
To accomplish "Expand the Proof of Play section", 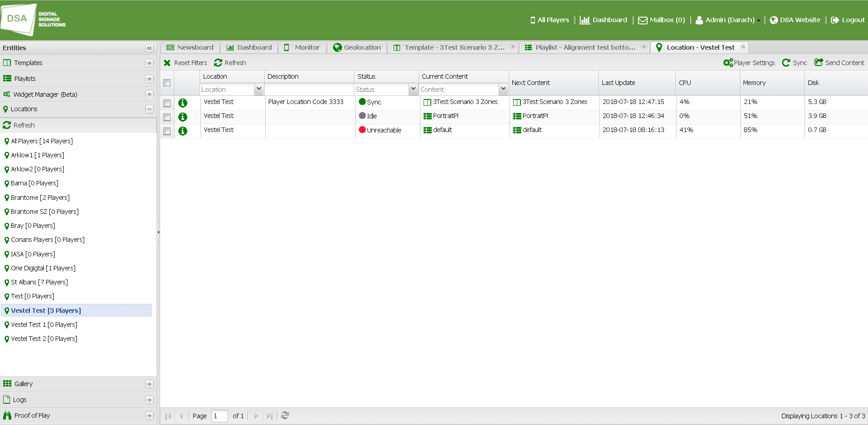I will (149, 416).
